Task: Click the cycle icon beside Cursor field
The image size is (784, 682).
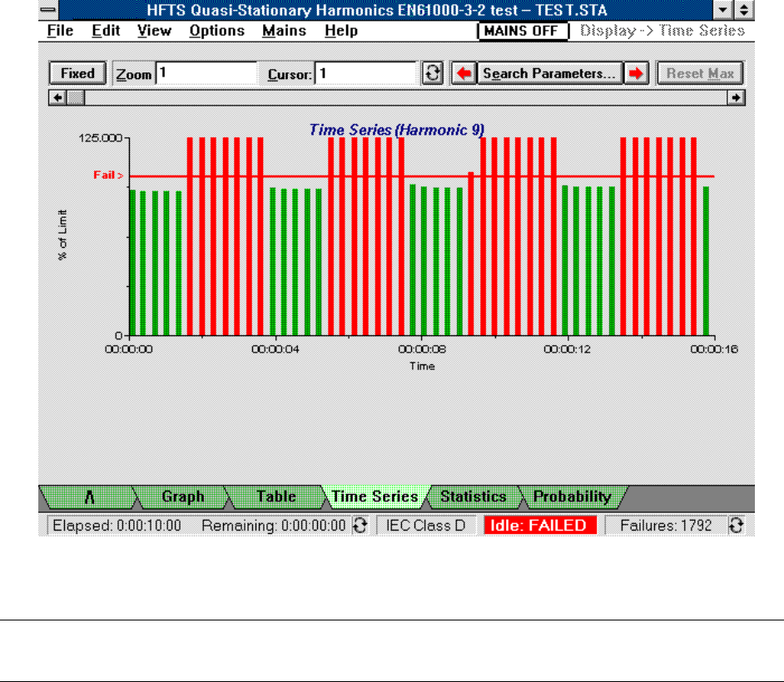Action: click(x=432, y=73)
